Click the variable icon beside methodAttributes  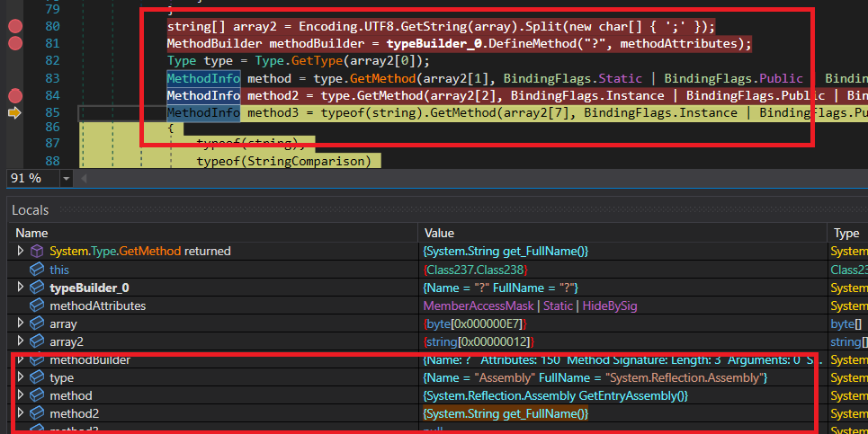(x=37, y=306)
